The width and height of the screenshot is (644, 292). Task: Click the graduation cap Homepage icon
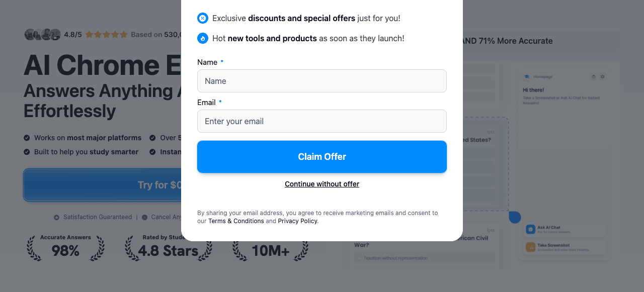[x=527, y=77]
